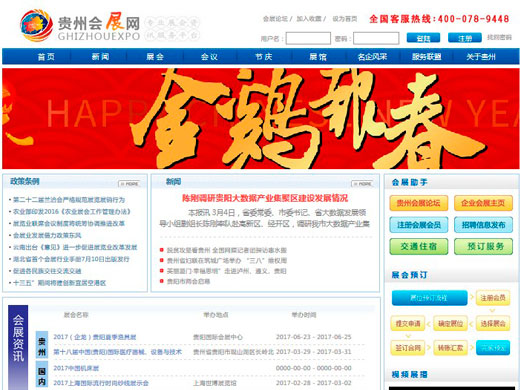Image resolution: width=520 pixels, height=390 pixels.
Task: Click the 确定展位 step box
Action: pos(450,323)
